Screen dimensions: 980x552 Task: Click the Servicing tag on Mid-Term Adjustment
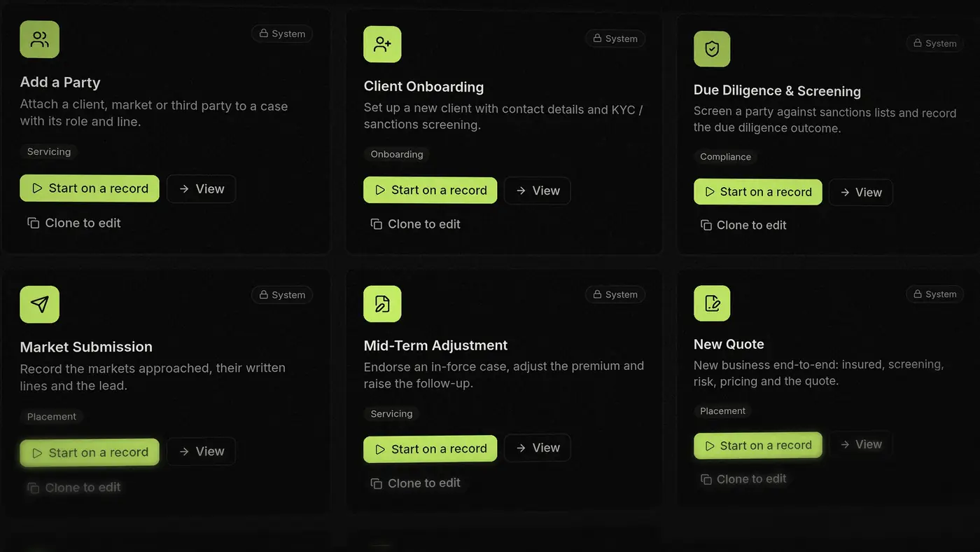391,414
